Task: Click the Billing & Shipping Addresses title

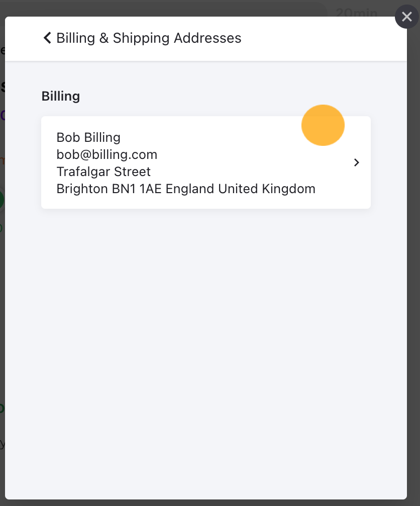Action: point(149,38)
